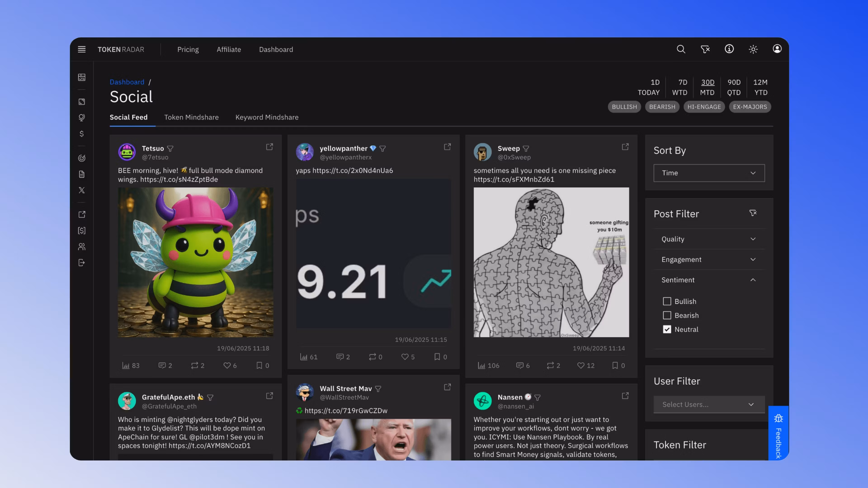Click the Dashboard breadcrumb link
This screenshot has height=488, width=868.
coord(127,82)
